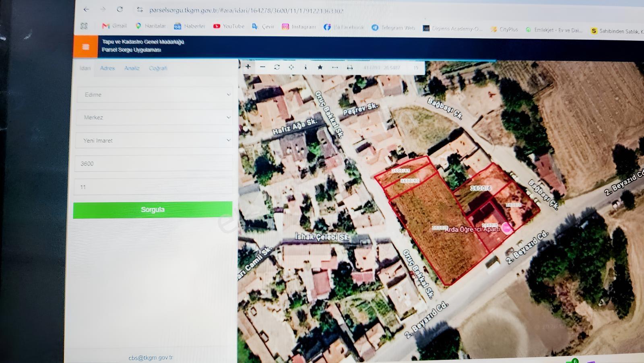Click the Peşrev Sk. street label

[361, 109]
